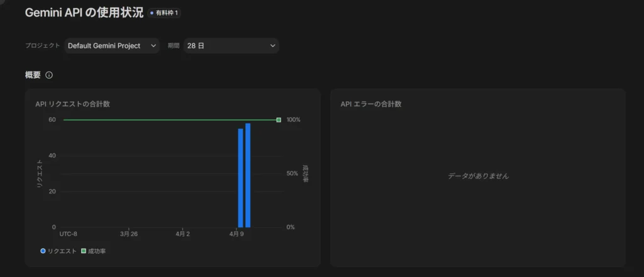The image size is (644, 277).
Task: Click the shorter blue request bar
Action: (x=241, y=178)
